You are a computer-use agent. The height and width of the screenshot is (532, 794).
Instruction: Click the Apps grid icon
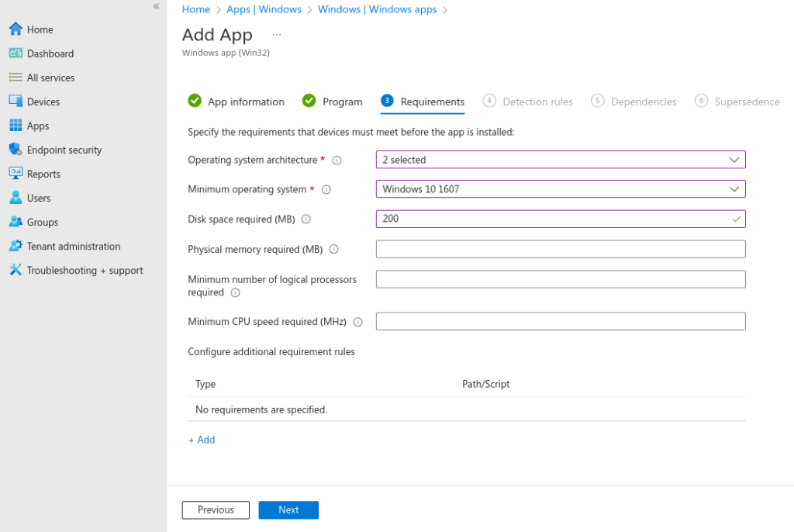click(16, 125)
